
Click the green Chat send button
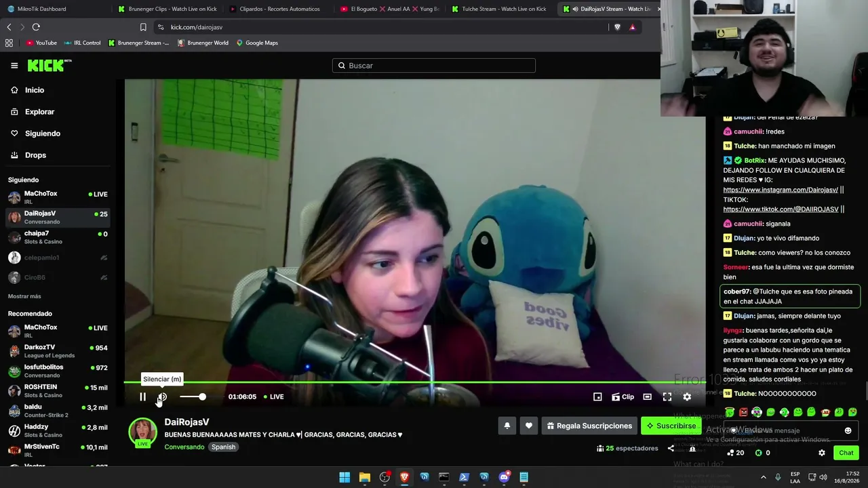click(846, 453)
